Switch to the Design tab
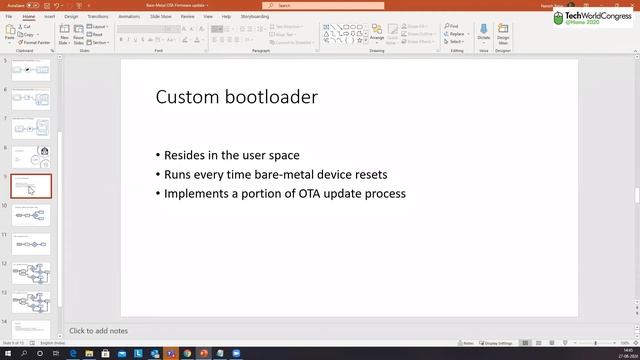The height and width of the screenshot is (360, 640). 71,16
